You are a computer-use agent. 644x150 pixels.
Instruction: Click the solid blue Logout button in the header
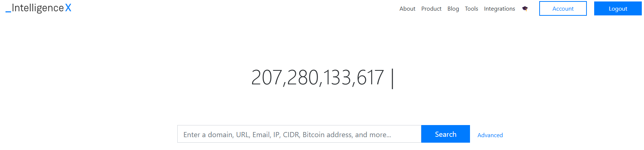pyautogui.click(x=618, y=8)
